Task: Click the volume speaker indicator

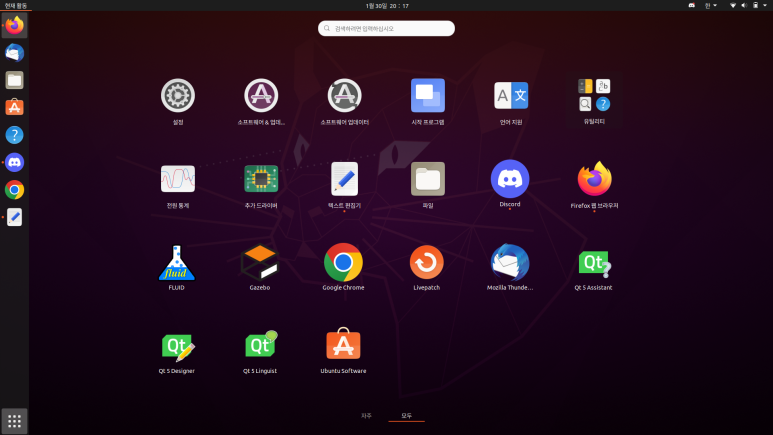Action: click(x=744, y=5)
